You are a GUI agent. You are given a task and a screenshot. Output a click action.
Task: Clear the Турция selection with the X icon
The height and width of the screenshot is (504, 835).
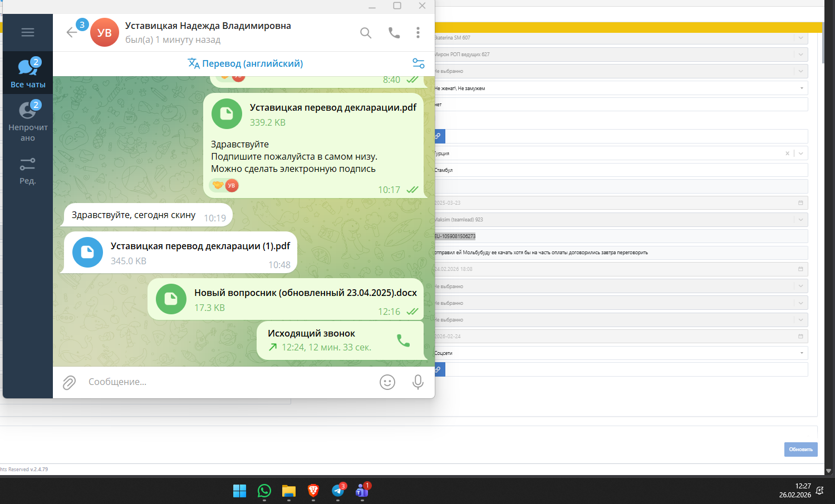787,154
